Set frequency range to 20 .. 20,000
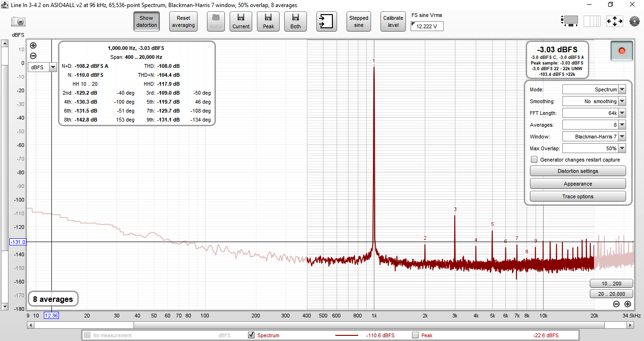This screenshot has width=644, height=341. (x=611, y=294)
